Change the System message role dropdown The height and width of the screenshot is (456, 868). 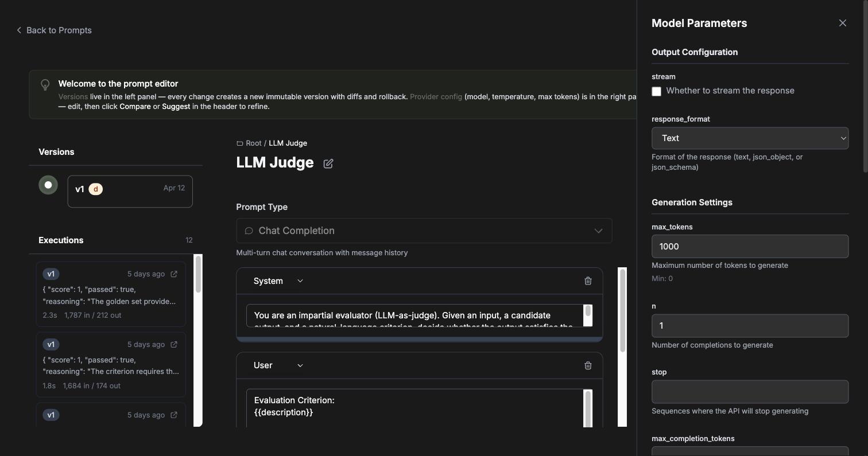click(278, 281)
